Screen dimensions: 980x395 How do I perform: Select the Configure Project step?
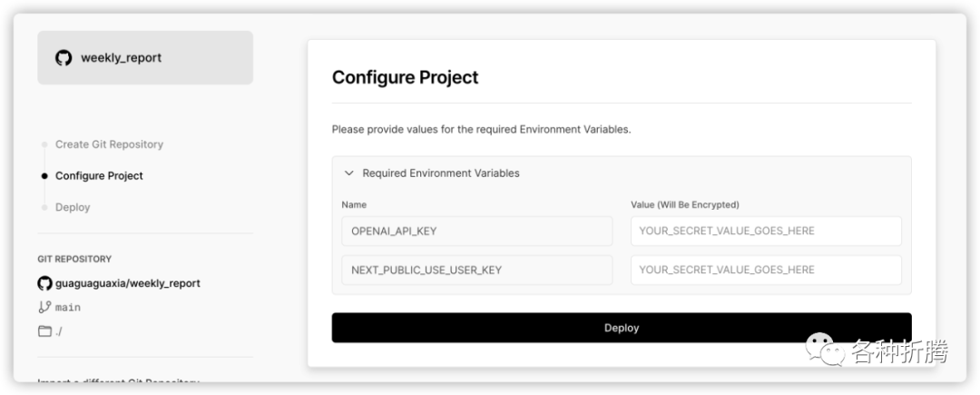tap(99, 176)
